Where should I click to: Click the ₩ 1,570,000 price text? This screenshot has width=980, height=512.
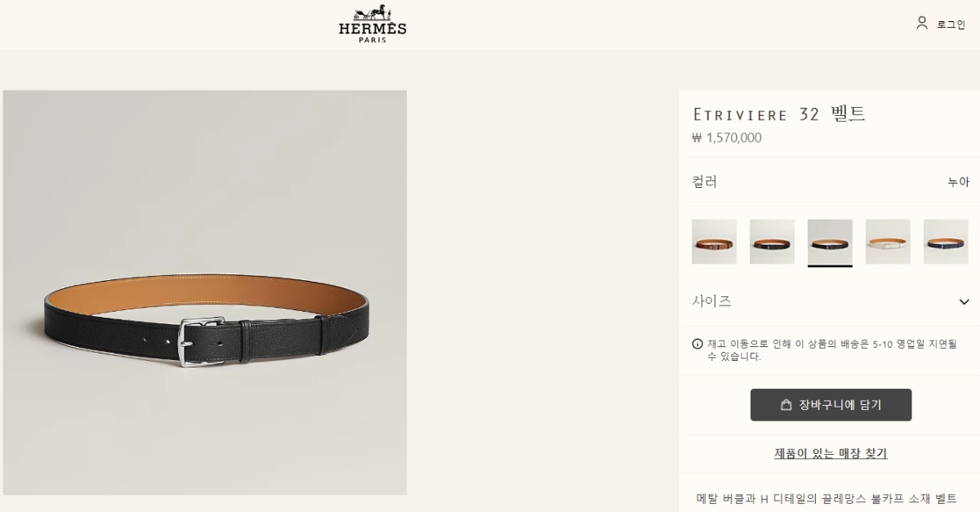(x=727, y=138)
